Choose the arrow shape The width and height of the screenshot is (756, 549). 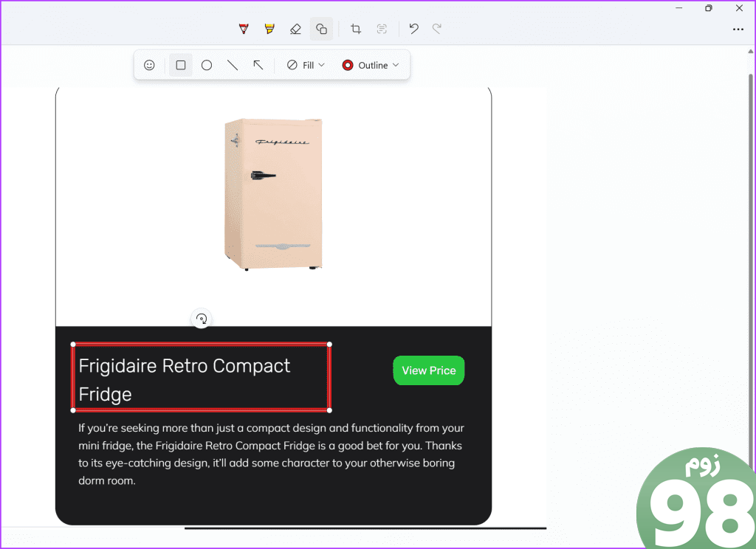258,65
